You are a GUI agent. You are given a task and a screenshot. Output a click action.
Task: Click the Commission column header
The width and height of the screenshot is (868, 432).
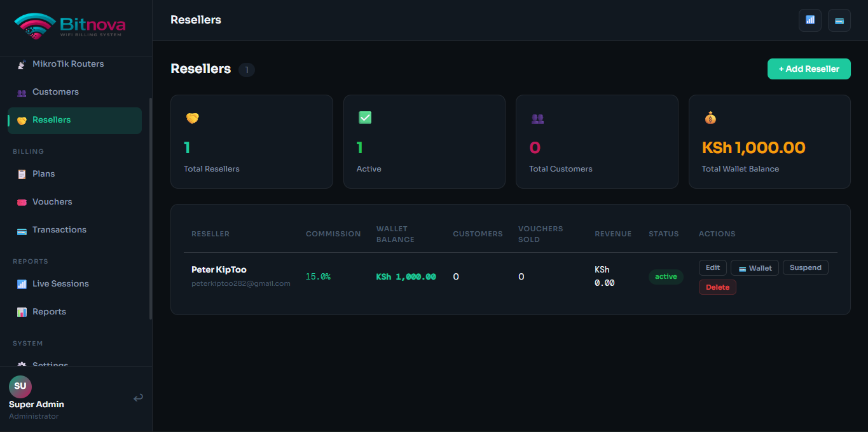(x=333, y=234)
